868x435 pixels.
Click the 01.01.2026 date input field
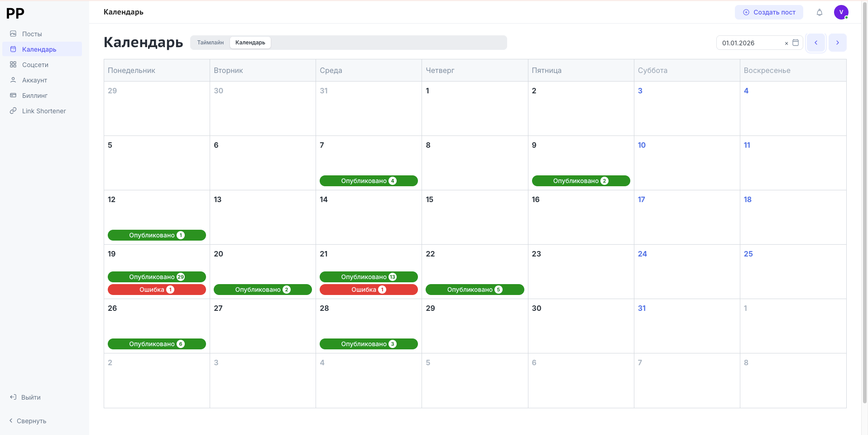pyautogui.click(x=749, y=43)
